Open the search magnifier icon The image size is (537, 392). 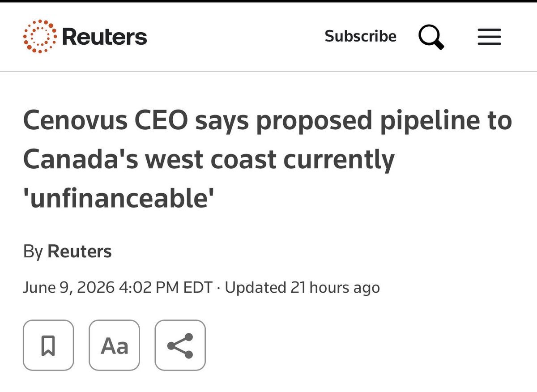[431, 37]
